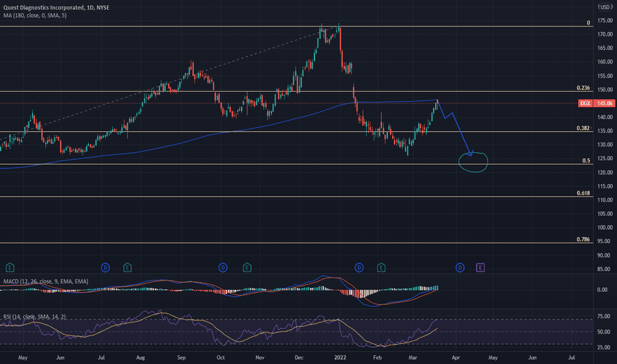Click the RSI 50.00 axis value
Viewport: 617px width, 364px height.
click(x=604, y=332)
